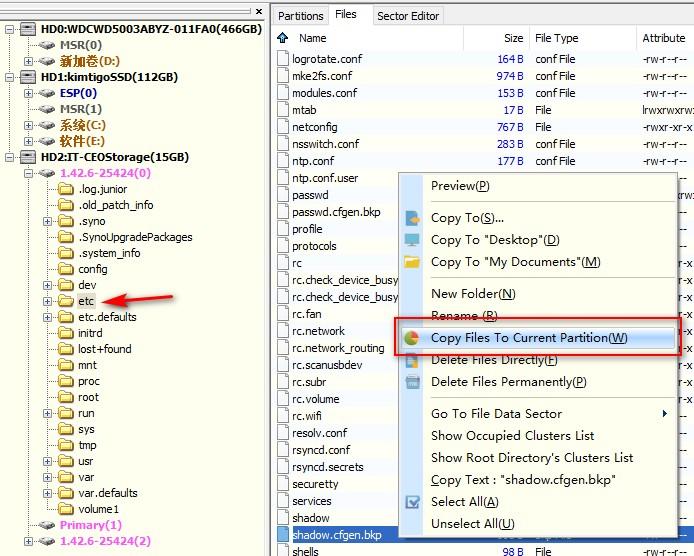Open the Sector Editor tab
Image resolution: width=694 pixels, height=556 pixels.
[x=407, y=16]
